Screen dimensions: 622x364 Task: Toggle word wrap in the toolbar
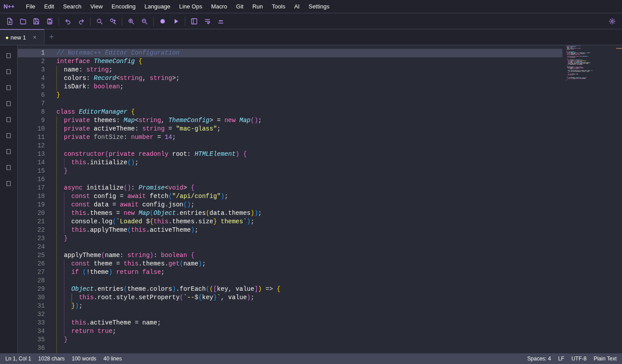(x=207, y=21)
